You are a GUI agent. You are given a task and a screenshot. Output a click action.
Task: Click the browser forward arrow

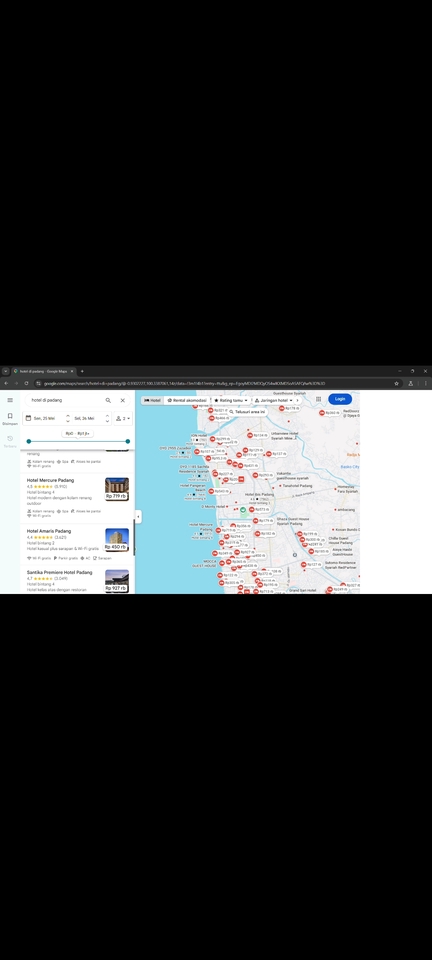16,383
